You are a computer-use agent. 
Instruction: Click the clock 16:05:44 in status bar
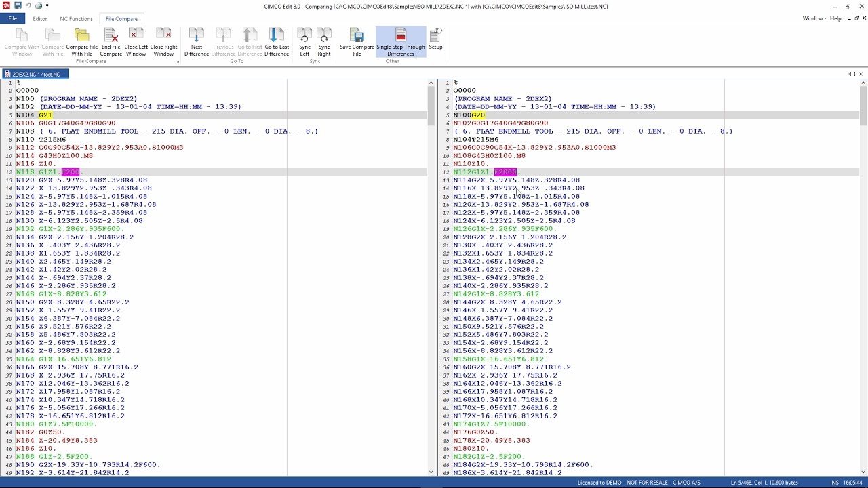(x=854, y=483)
